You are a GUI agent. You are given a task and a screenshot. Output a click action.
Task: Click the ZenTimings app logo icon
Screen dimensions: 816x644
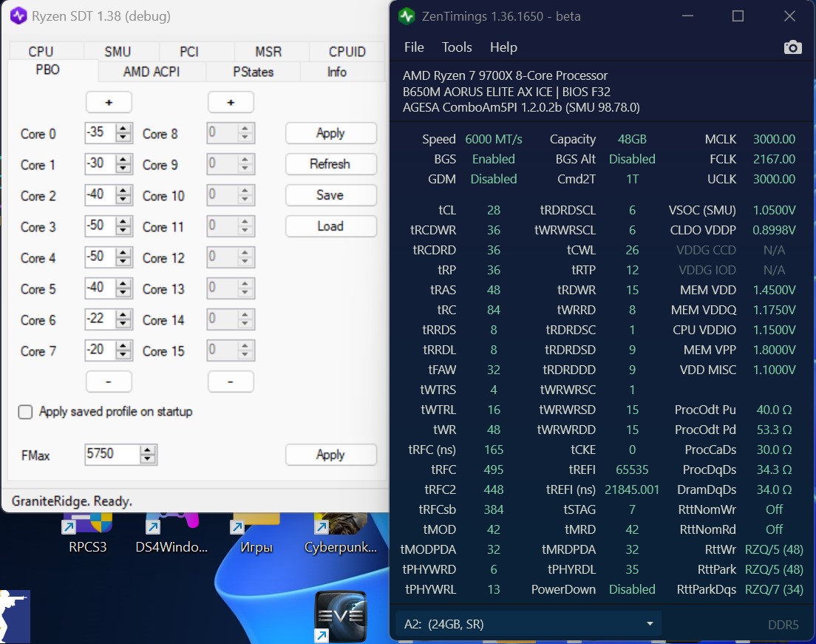[x=407, y=16]
